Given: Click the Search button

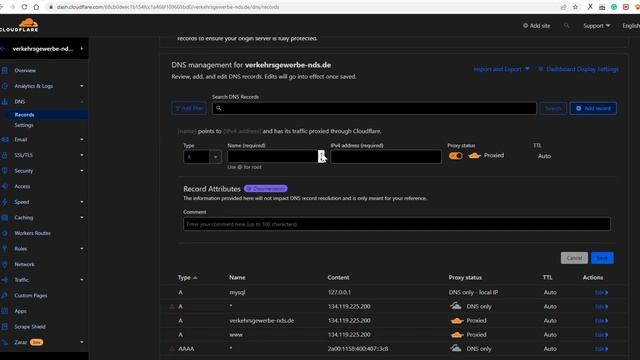Looking at the screenshot, I should [553, 108].
